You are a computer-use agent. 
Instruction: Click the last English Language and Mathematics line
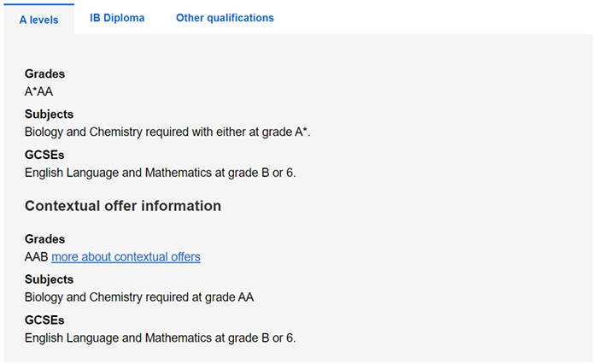(160, 338)
